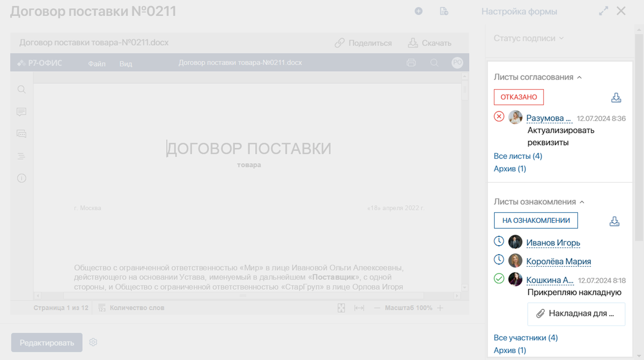Expand the form panel to full screen

(x=604, y=11)
